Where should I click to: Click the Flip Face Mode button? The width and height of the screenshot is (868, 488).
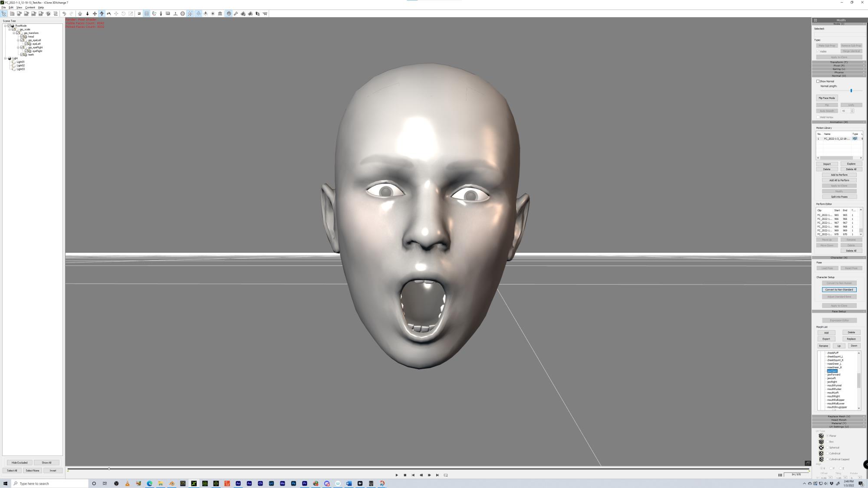point(827,98)
